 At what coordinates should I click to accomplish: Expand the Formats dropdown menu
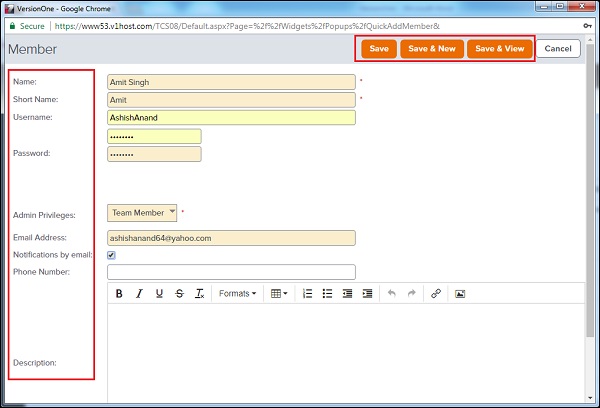pos(237,294)
